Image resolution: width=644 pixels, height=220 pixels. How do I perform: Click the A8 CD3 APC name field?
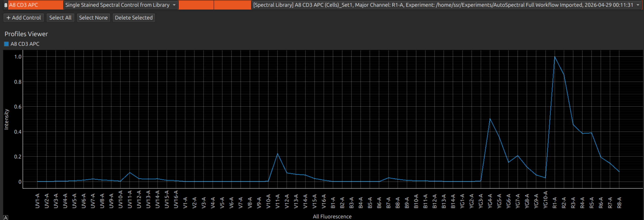click(36, 5)
